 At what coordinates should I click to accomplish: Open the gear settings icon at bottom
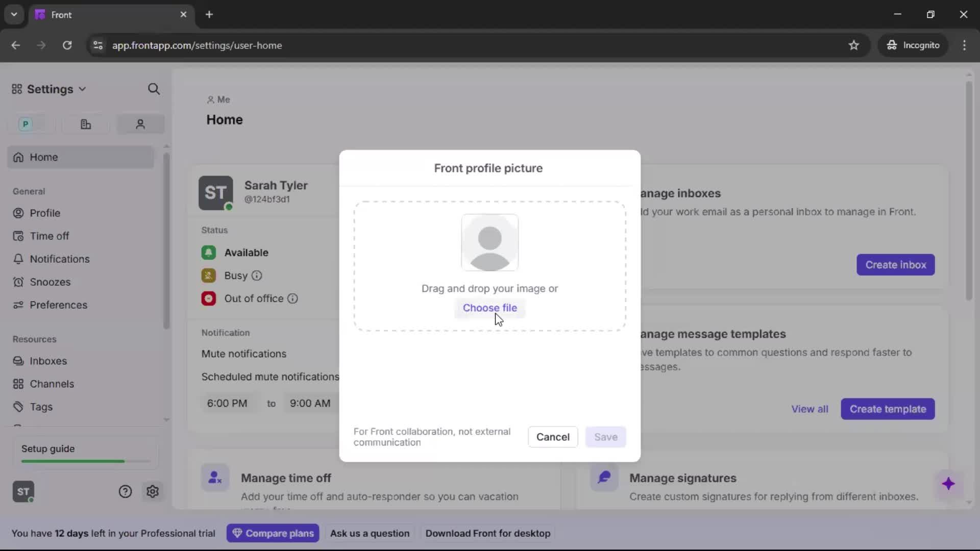coord(153,491)
